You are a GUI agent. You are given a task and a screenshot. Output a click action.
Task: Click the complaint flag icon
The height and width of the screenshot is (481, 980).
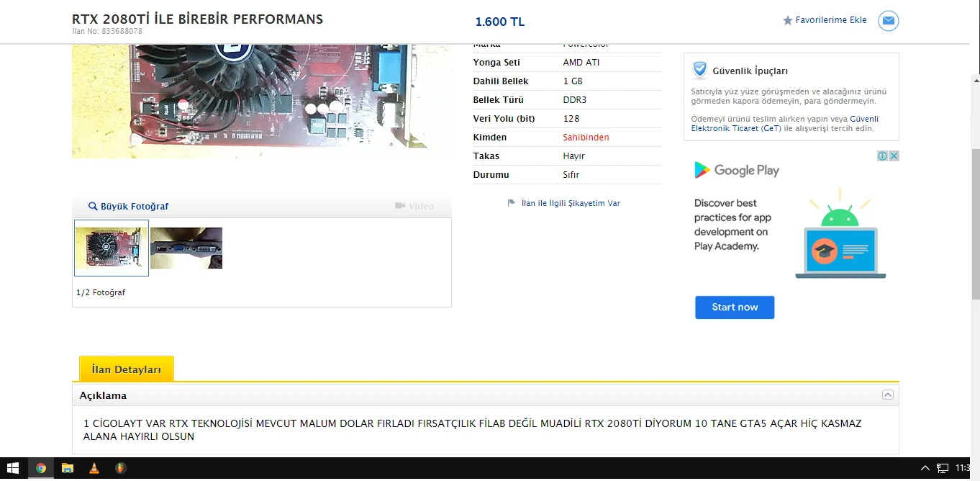[512, 203]
